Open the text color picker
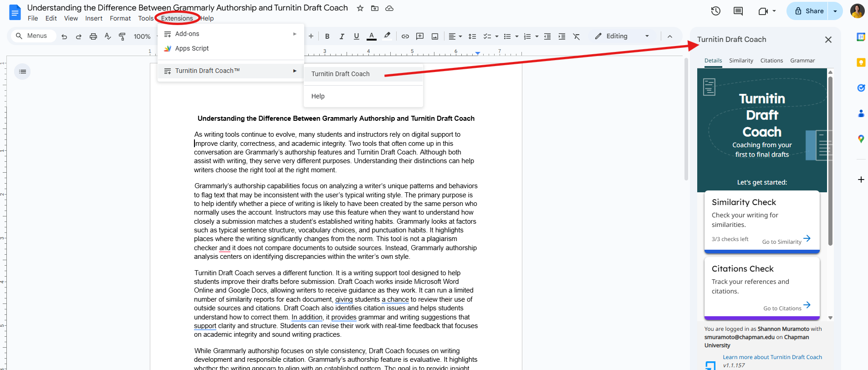Screen dimensions: 868x370 (372, 36)
